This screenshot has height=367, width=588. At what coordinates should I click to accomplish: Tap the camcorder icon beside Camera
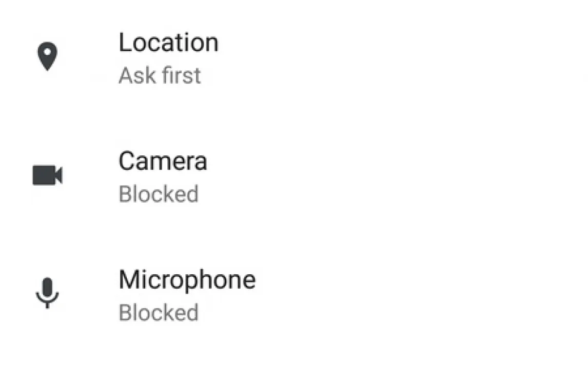47,175
